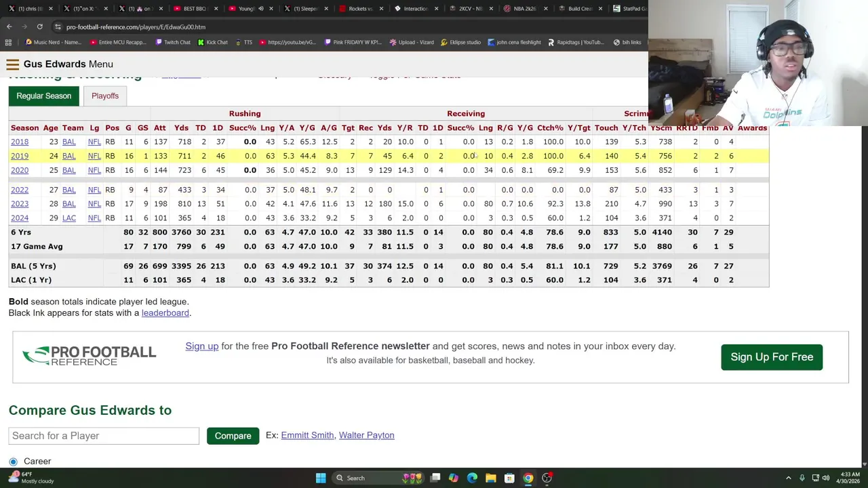Open the hamburger menu next to Gus Edwards
This screenshot has height=488, width=868.
12,64
